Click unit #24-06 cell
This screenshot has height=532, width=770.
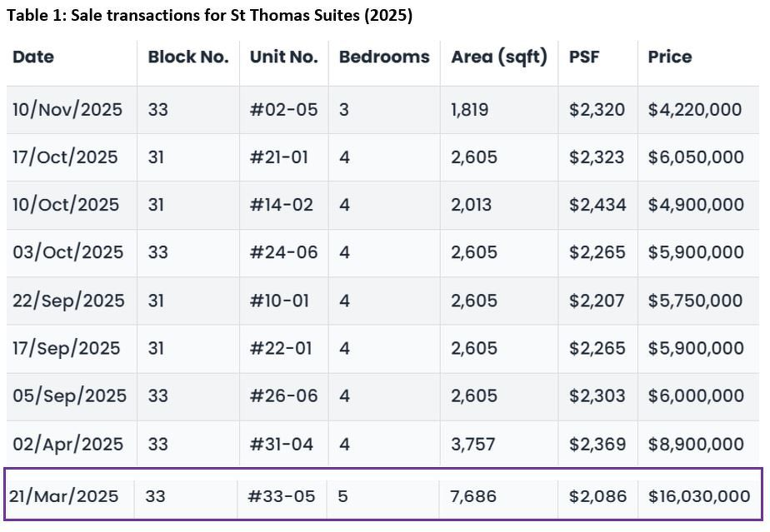tap(283, 252)
